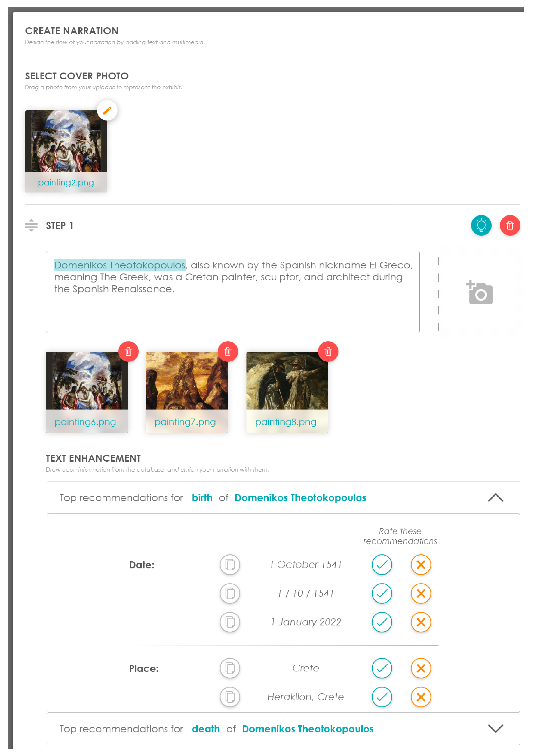Screen dimensions: 534x756
Task: Click 'Domenikos Theotokopoulos' in death recommendations header
Action: tap(308, 729)
